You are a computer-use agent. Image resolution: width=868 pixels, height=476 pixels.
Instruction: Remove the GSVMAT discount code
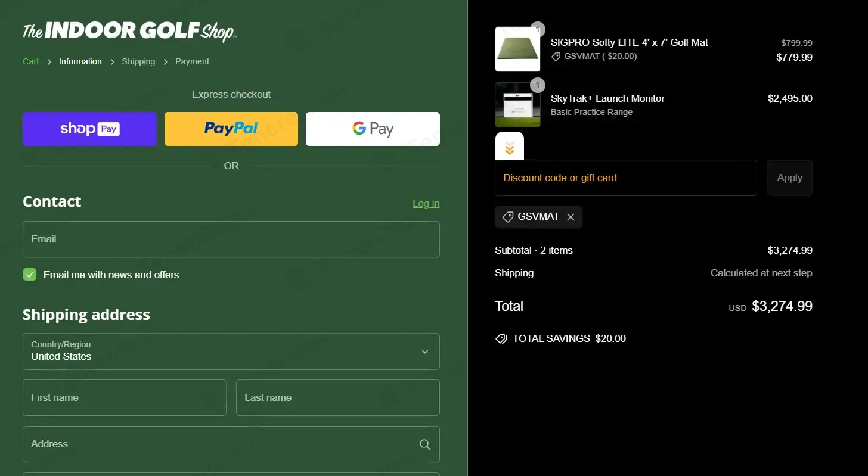571,217
